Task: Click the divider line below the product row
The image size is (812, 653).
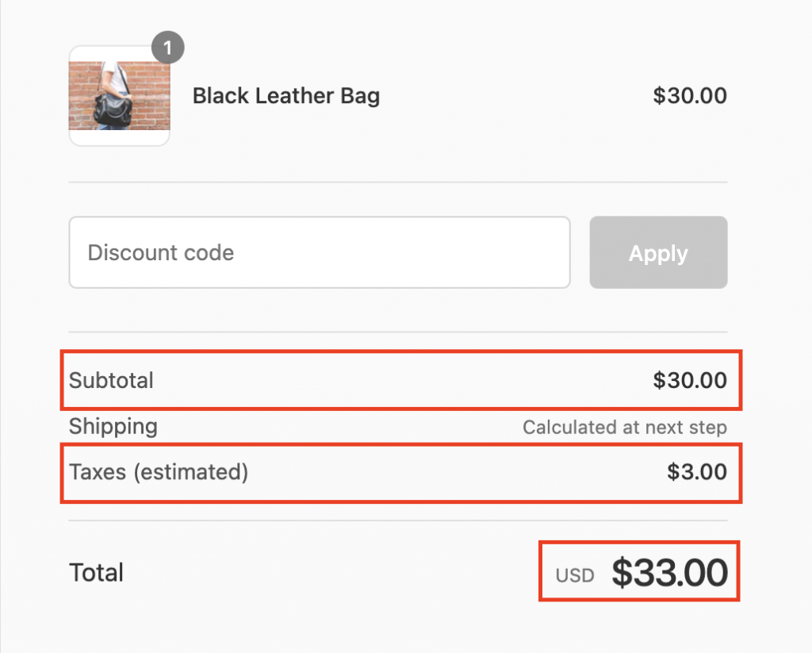Action: 398,182
